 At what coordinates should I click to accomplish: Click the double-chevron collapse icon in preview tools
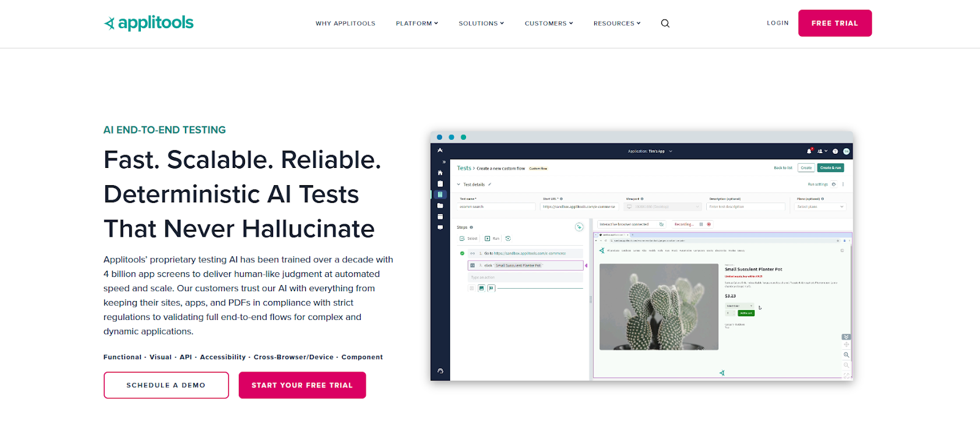click(x=846, y=337)
